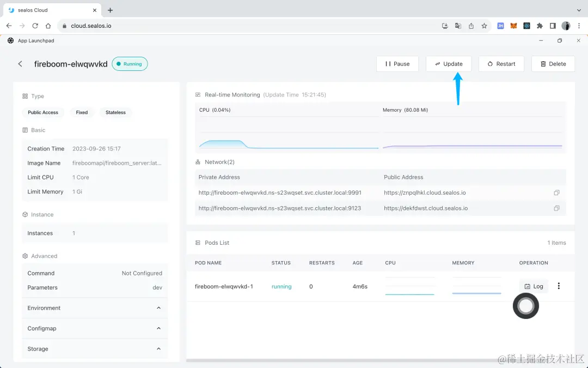Return to app list with back chevron
The image size is (588, 368).
coord(20,64)
